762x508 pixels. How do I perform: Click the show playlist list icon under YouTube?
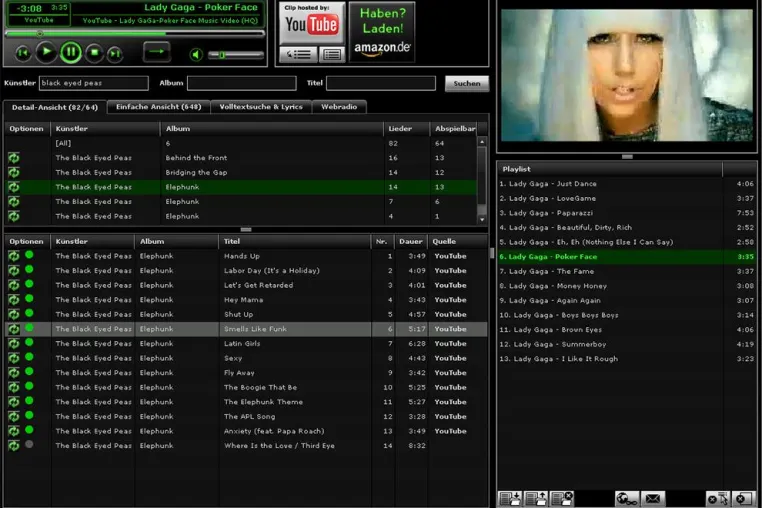point(298,54)
